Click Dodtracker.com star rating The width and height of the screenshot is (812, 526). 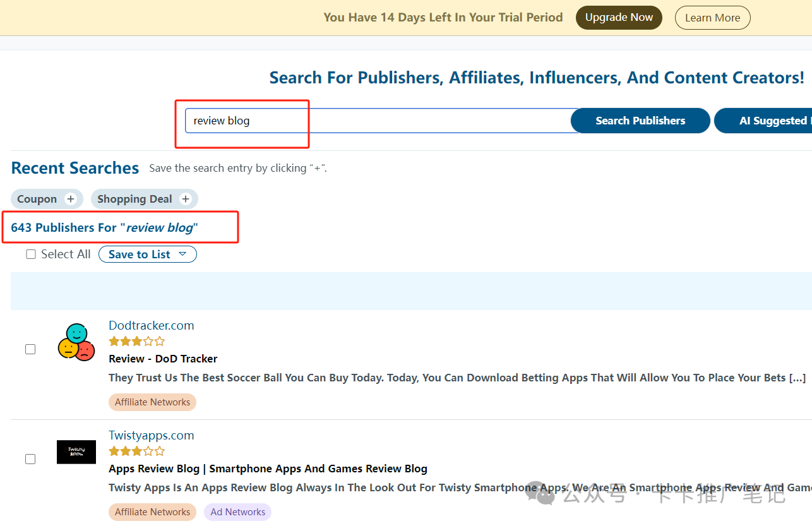[137, 342]
